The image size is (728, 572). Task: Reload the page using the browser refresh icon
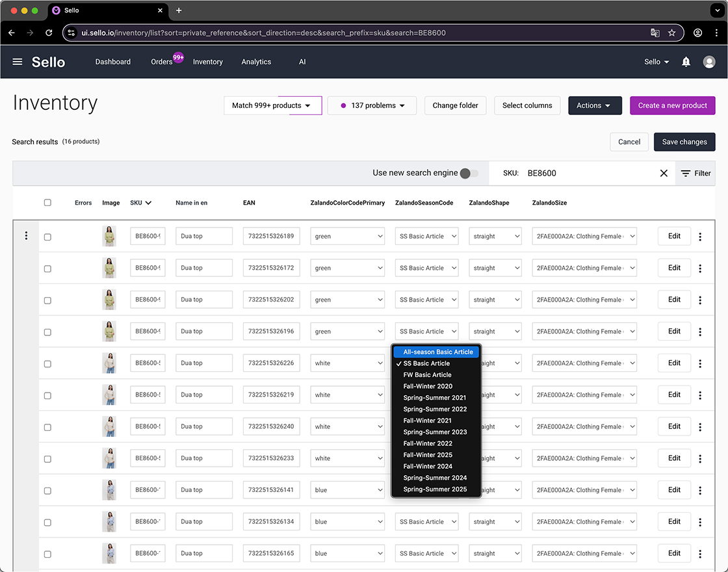[x=49, y=32]
